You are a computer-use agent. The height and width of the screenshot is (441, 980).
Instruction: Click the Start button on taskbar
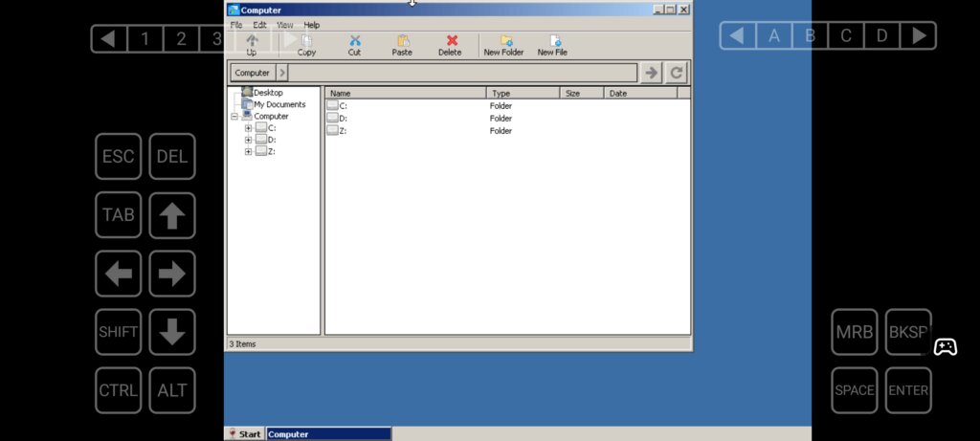tap(245, 434)
